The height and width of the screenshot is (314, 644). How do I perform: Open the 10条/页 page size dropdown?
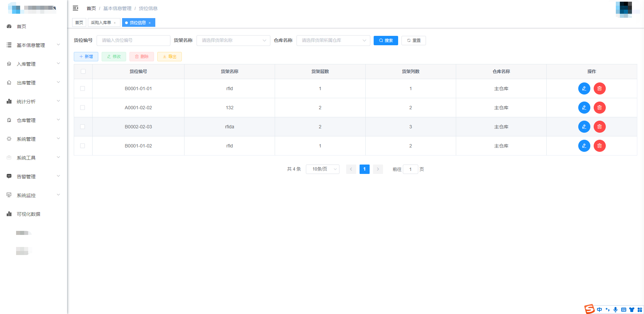click(323, 169)
